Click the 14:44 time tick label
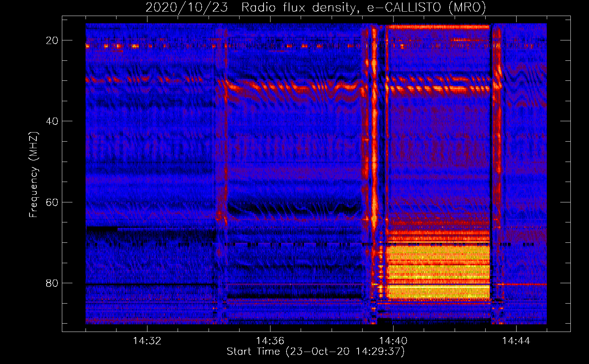The height and width of the screenshot is (364, 589). [516, 341]
